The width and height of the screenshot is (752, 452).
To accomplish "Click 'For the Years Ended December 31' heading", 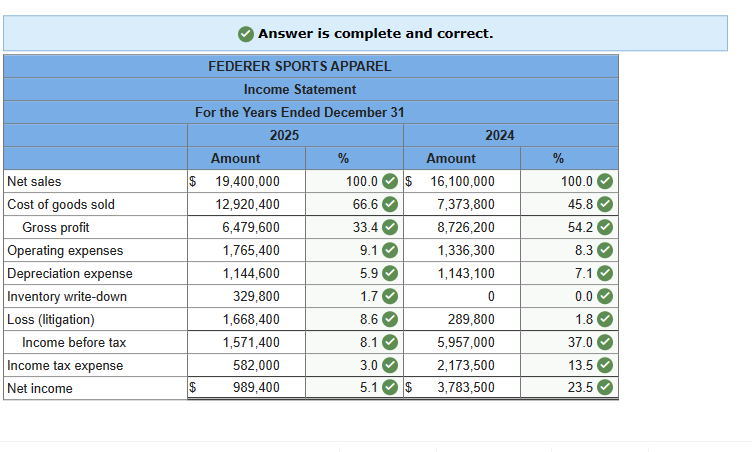I will click(x=300, y=112).
